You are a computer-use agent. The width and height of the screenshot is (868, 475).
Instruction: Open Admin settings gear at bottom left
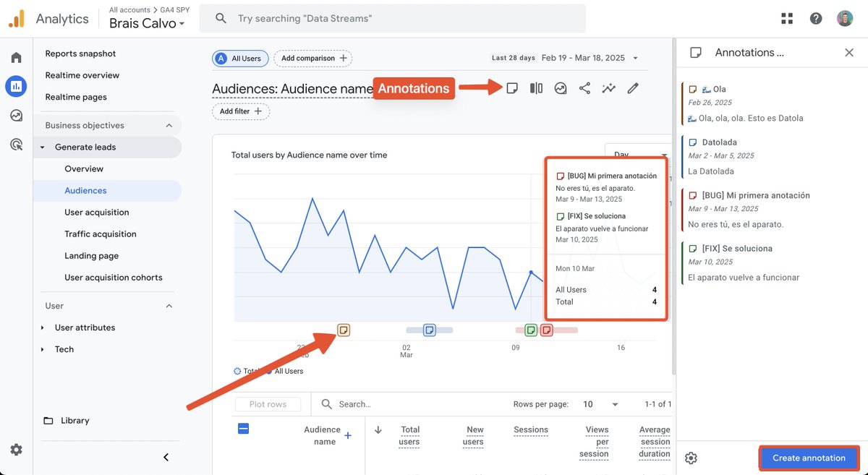tap(16, 450)
